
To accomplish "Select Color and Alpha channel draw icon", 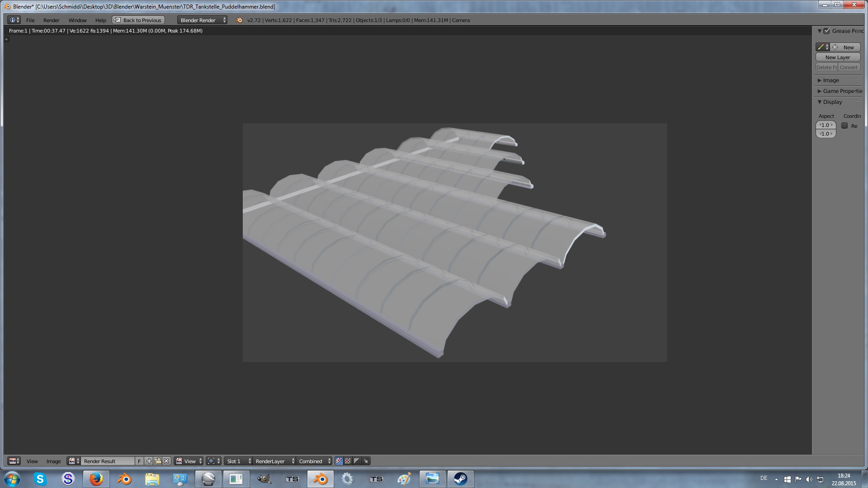I will tap(339, 461).
